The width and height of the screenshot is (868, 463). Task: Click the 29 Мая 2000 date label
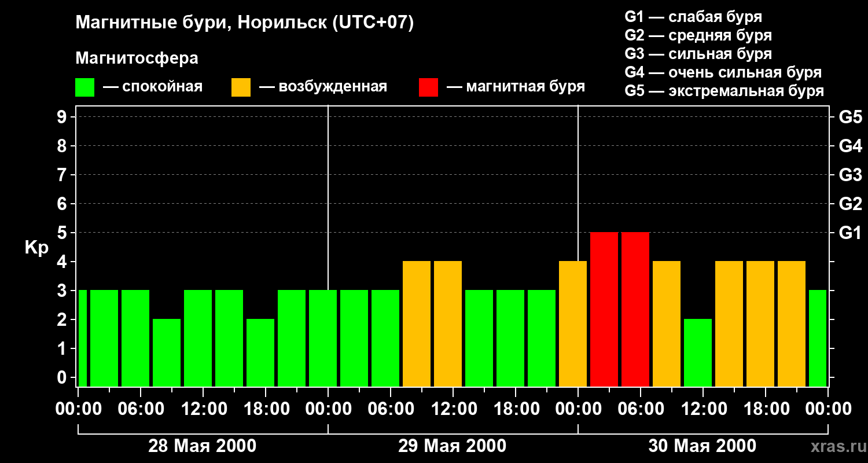click(453, 446)
